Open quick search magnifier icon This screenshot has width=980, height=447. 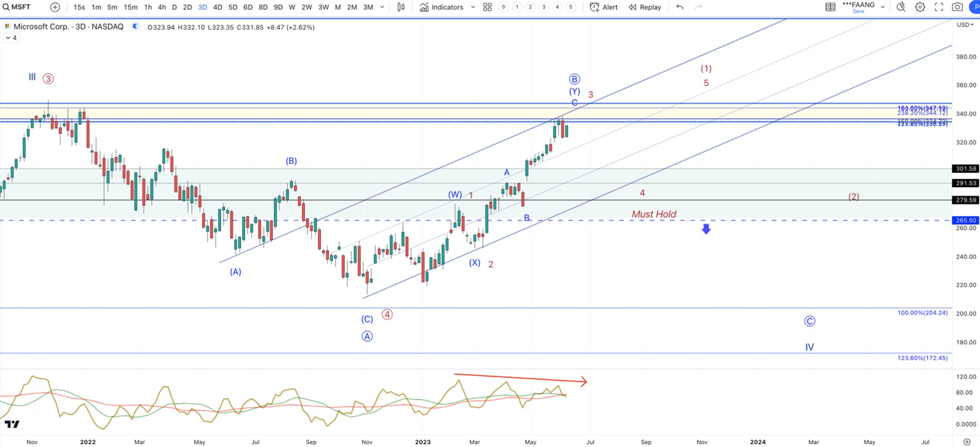[901, 7]
